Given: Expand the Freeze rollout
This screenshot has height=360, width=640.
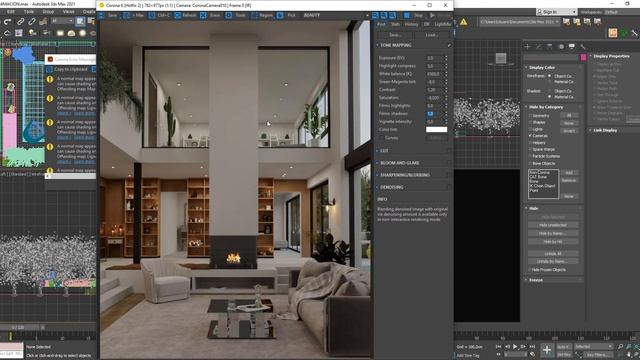Looking at the screenshot, I should click(553, 280).
